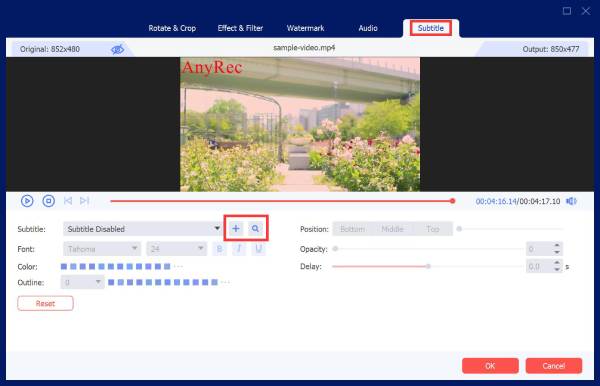The width and height of the screenshot is (600, 386).
Task: Click the Output: 850x477 label
Action: point(551,49)
